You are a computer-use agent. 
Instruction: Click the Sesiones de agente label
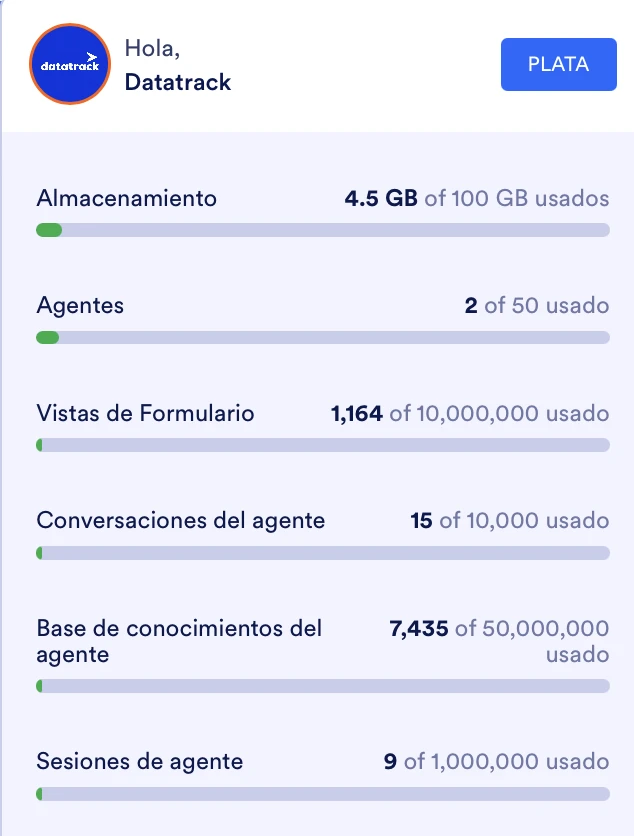139,761
